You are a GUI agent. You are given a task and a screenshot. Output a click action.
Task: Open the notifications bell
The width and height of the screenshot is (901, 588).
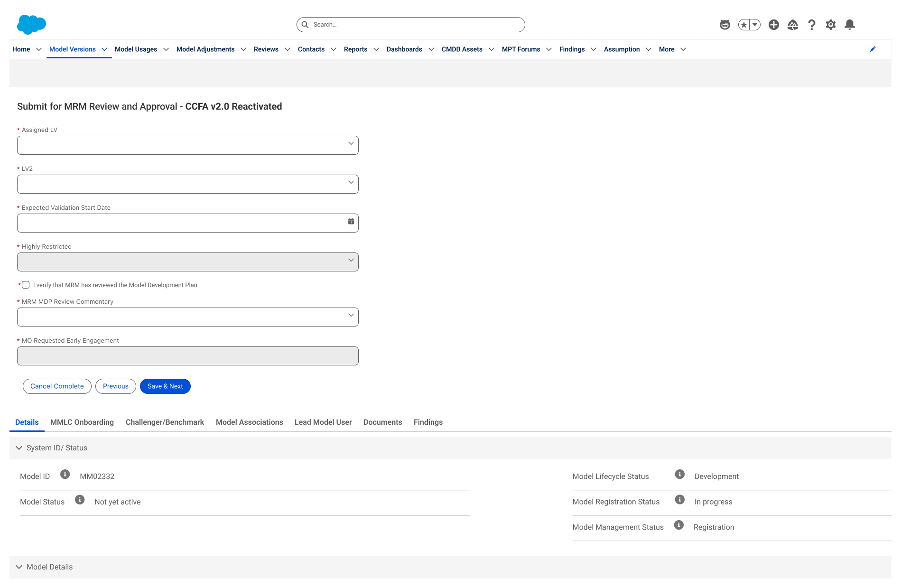(x=850, y=25)
